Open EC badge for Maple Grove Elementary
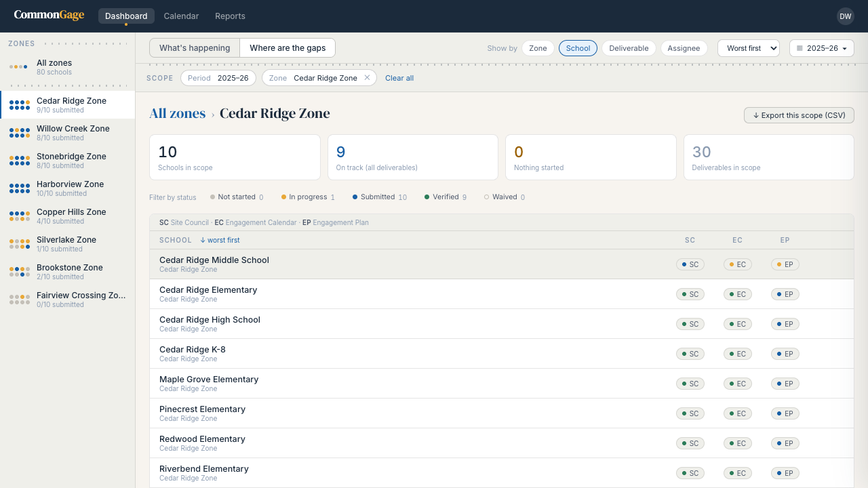 point(738,384)
